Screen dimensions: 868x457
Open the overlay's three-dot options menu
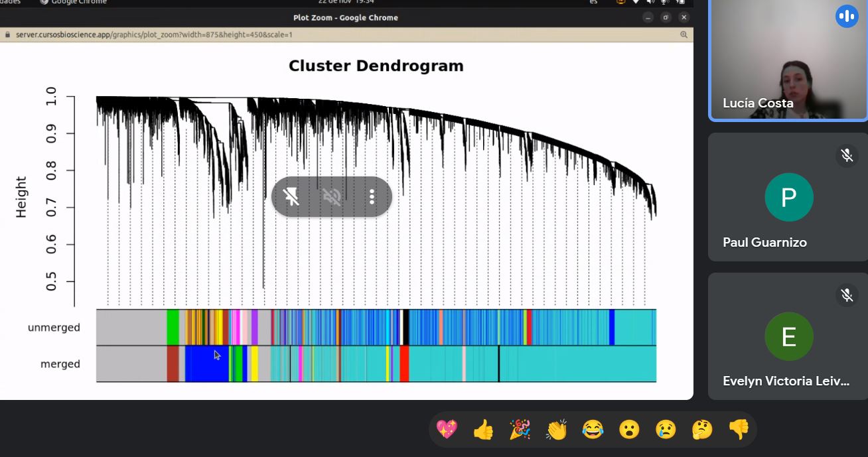[x=372, y=197]
